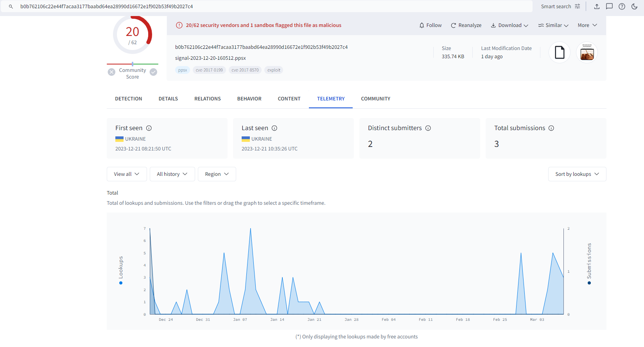
Task: Toggle dark mode moon icon
Action: (634, 7)
